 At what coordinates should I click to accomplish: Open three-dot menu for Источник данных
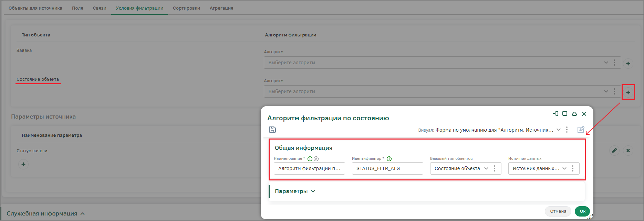(573, 168)
